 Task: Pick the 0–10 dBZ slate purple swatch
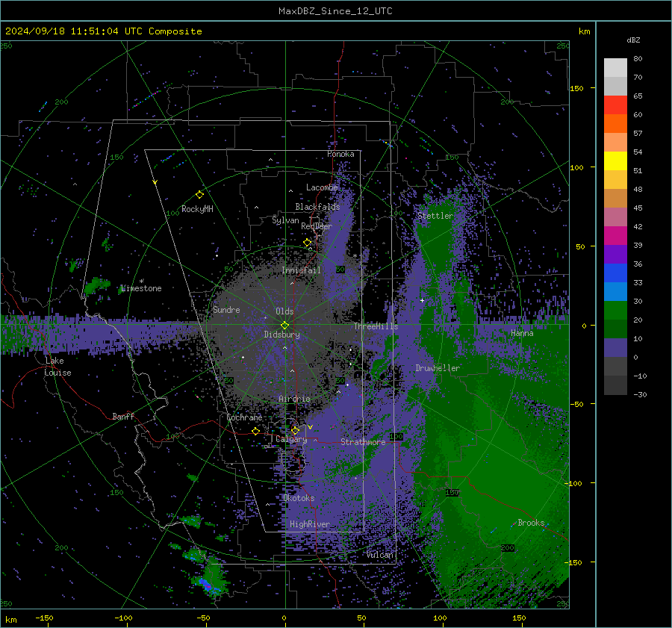point(615,348)
